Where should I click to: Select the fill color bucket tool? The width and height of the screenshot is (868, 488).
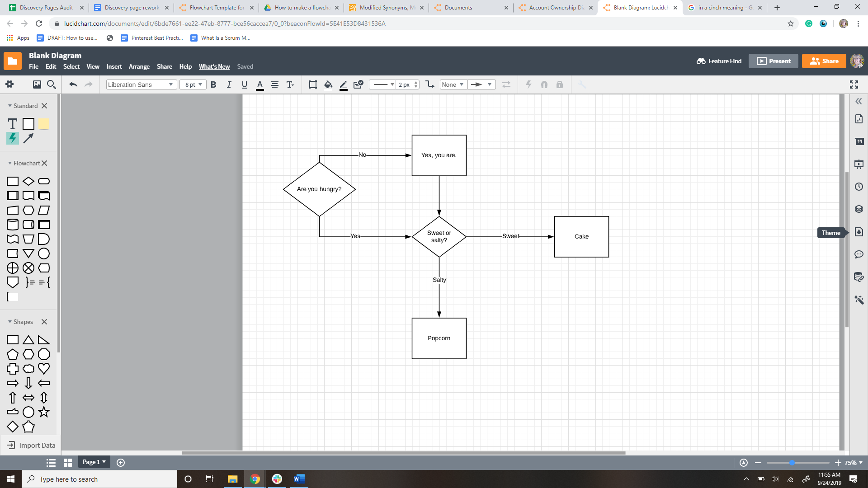point(328,84)
